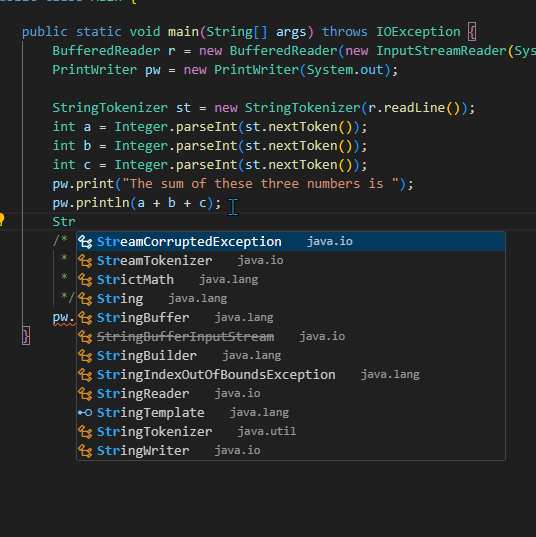Click 'BufferedReader r' variable declaration
Screen dimensions: 536x537
[x=114, y=51]
